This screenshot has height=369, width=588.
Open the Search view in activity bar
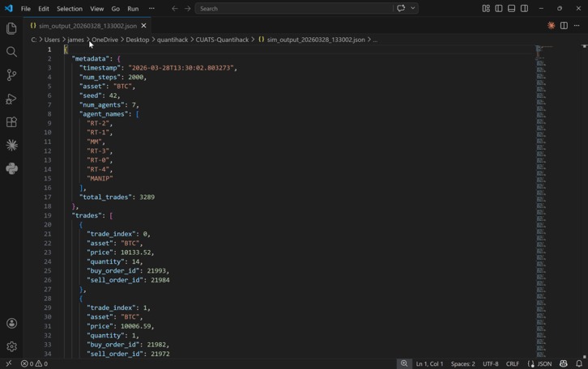pyautogui.click(x=11, y=52)
